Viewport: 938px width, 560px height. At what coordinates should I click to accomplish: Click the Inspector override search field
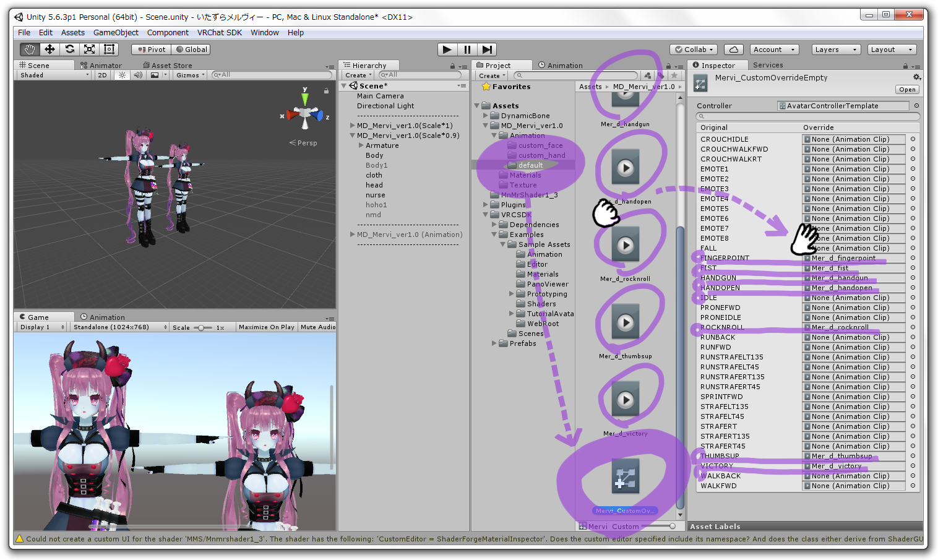(x=807, y=116)
